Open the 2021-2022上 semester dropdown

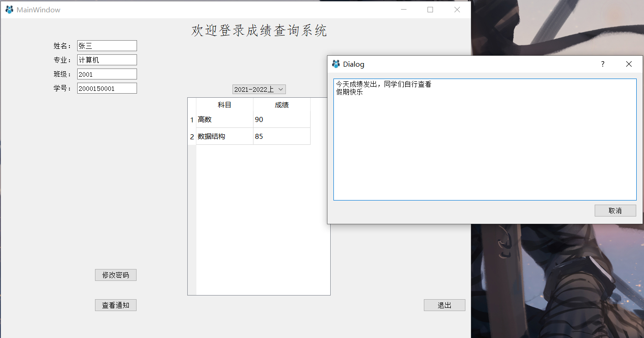point(259,89)
